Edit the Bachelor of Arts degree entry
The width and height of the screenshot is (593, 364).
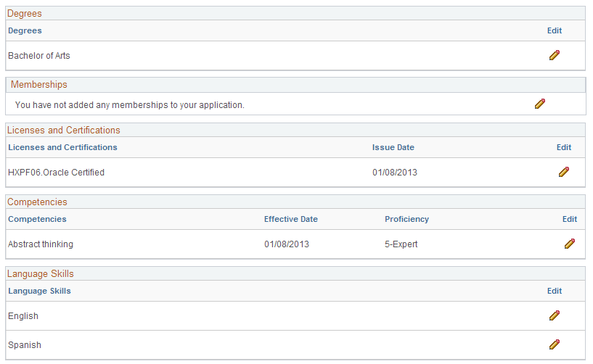pos(555,55)
